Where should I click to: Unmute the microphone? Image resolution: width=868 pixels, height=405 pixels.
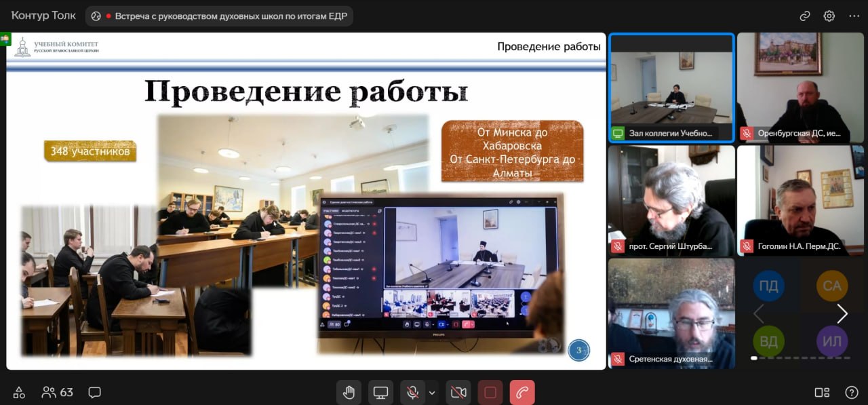pos(412,392)
